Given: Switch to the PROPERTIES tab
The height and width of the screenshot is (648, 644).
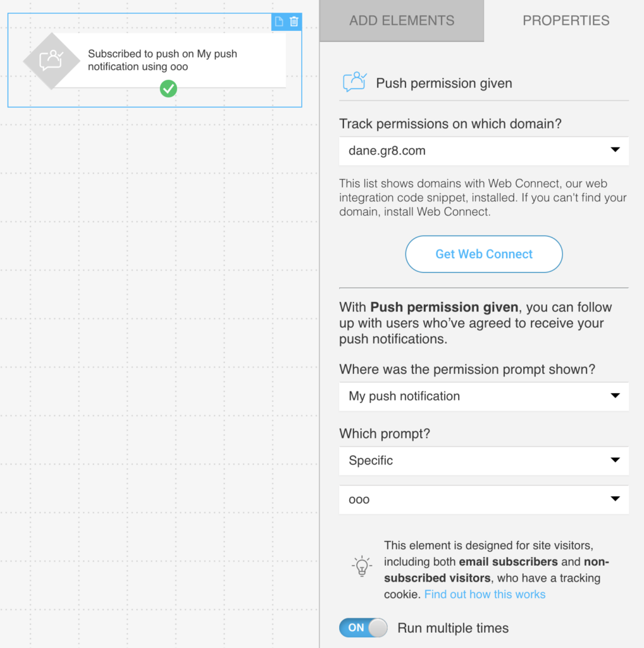Looking at the screenshot, I should tap(566, 20).
